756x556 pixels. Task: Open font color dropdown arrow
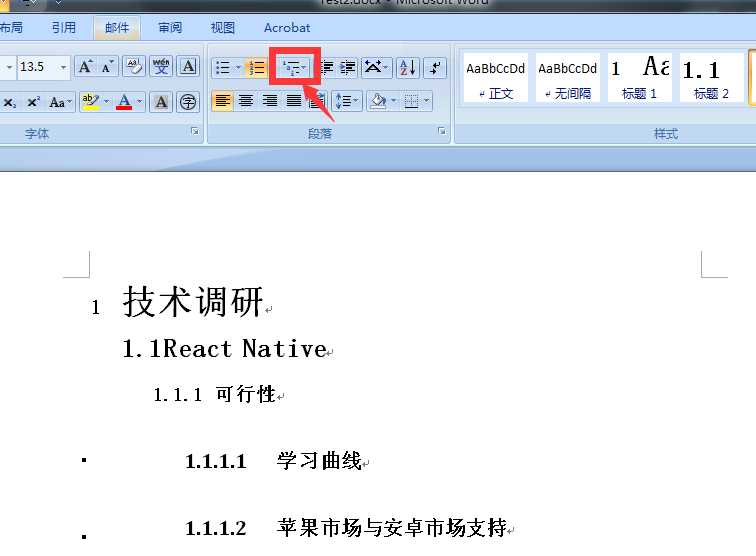pyautogui.click(x=140, y=102)
